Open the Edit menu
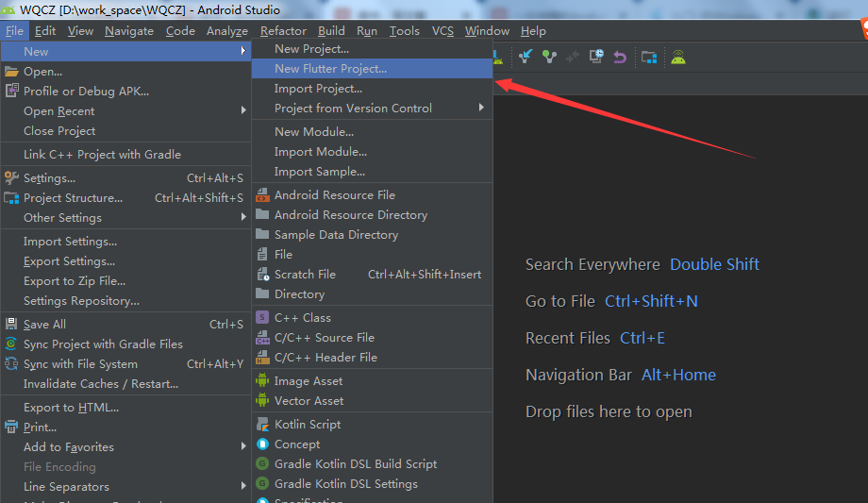The width and height of the screenshot is (868, 503). click(45, 31)
